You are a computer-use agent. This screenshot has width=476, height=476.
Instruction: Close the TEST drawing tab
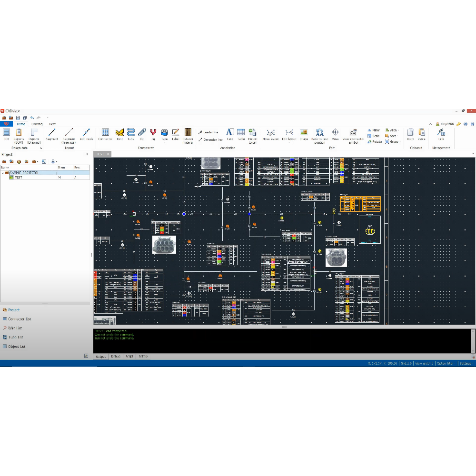tap(108, 154)
